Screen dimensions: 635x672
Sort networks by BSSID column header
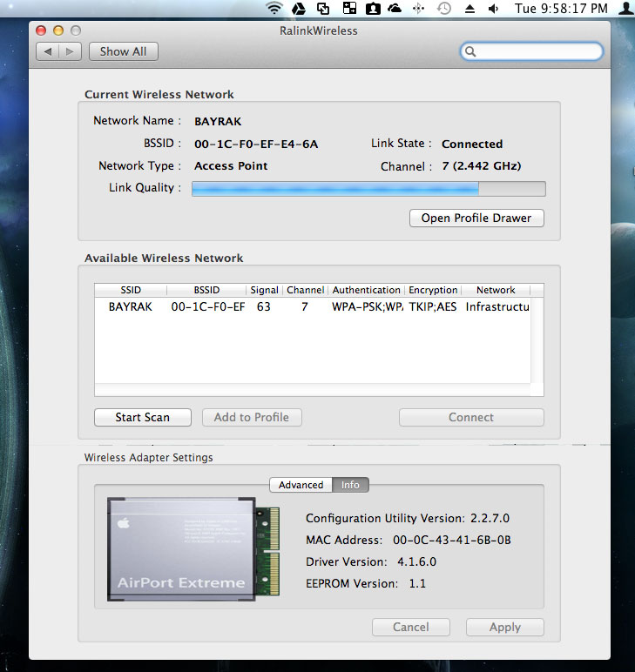[206, 290]
